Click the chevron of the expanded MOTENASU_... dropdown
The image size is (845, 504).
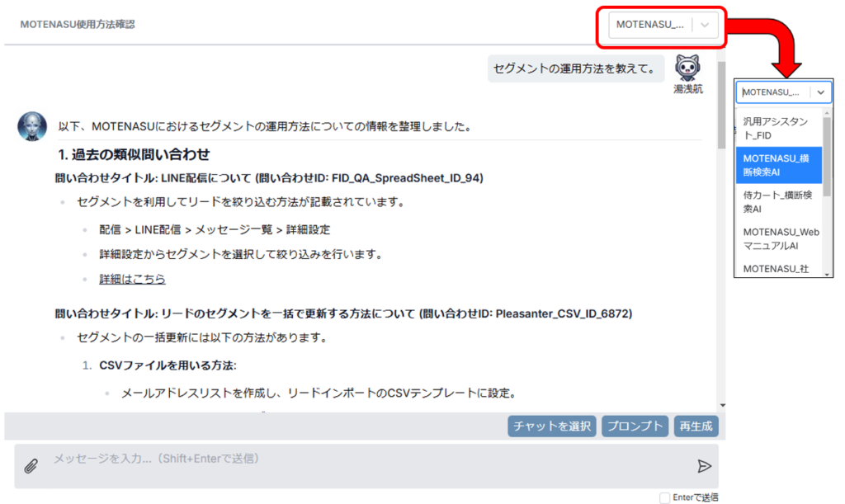click(820, 92)
